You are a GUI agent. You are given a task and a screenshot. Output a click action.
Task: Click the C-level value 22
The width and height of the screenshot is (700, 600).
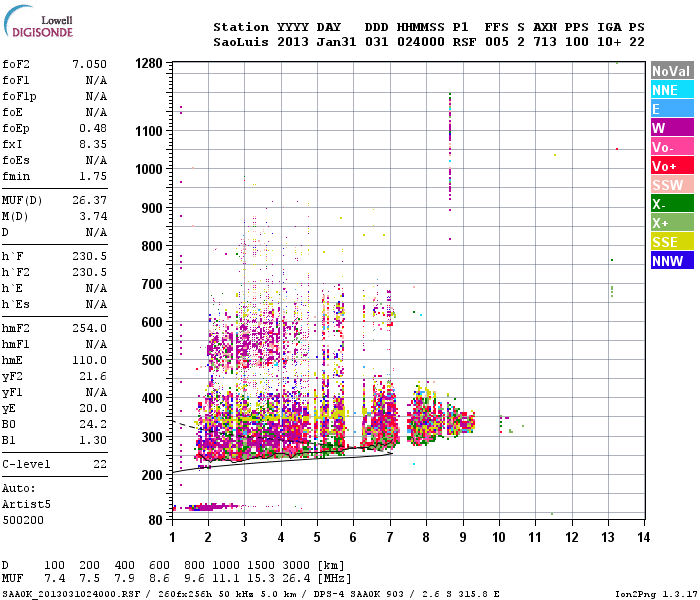[x=100, y=464]
